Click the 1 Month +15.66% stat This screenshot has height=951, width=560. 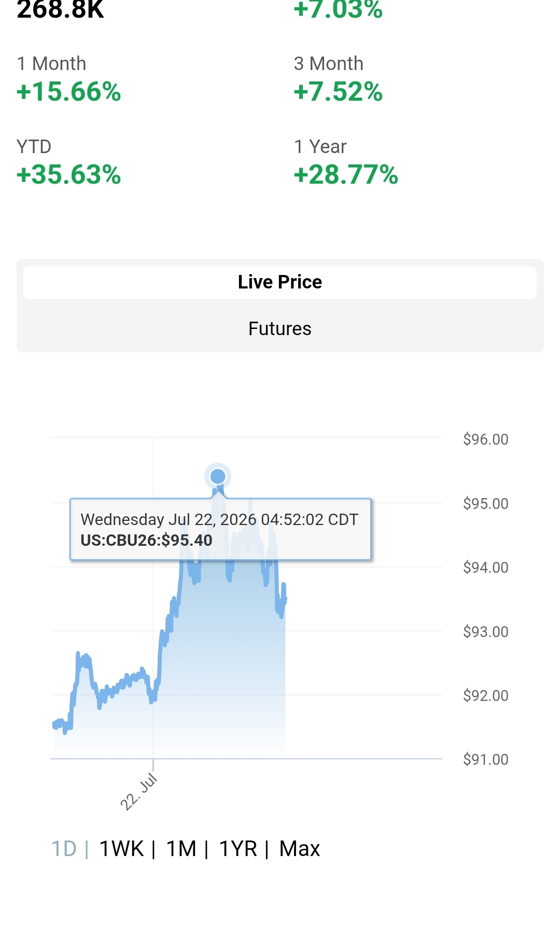69,79
